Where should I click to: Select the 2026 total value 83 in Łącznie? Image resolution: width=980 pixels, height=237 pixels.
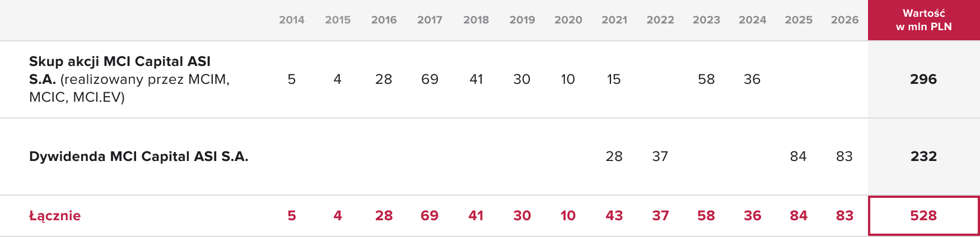point(844,216)
